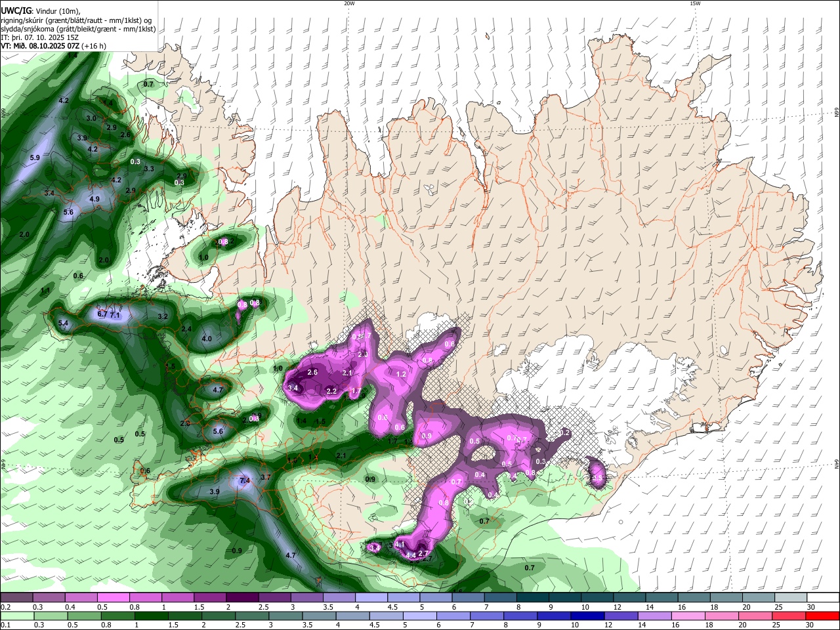Click the '15W' longitude label
This screenshot has height=630, width=840.
695,3
